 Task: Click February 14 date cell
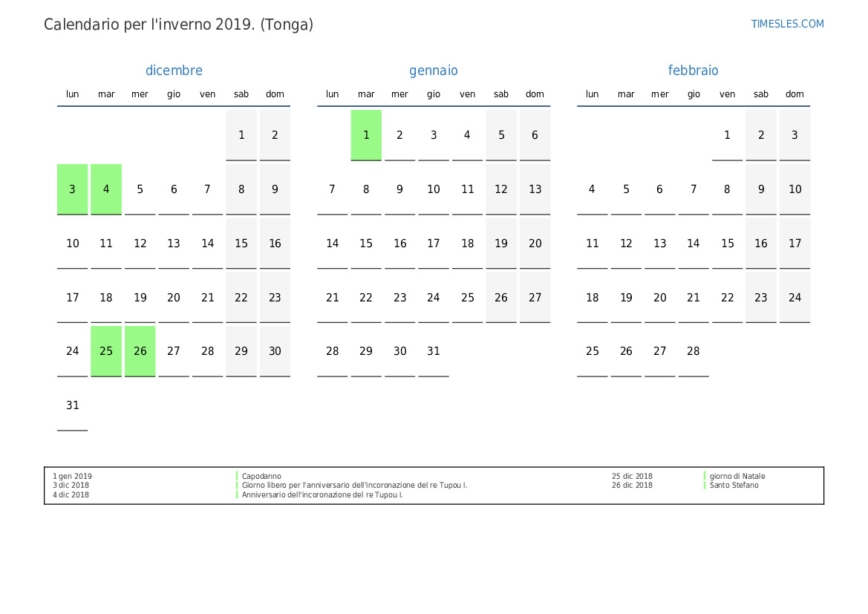coord(693,244)
